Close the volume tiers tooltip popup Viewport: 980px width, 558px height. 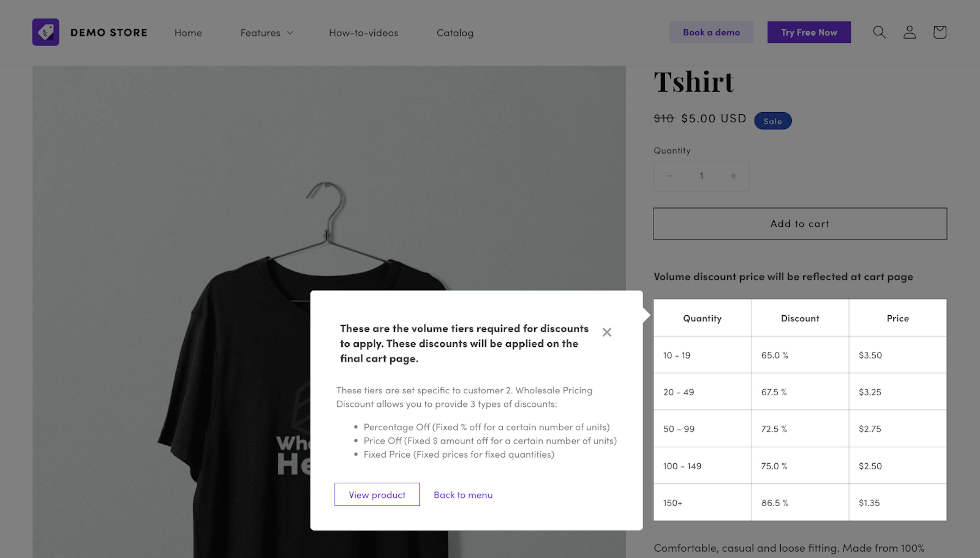(607, 332)
